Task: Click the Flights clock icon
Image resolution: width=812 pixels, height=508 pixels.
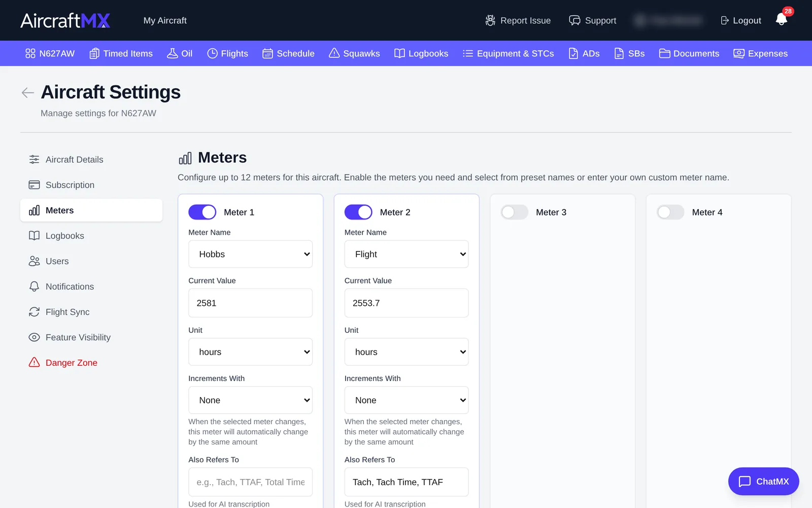Action: click(x=212, y=53)
